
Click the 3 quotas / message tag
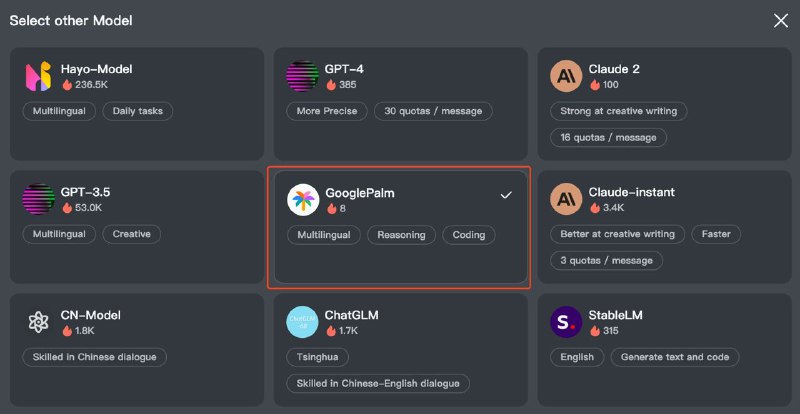606,260
